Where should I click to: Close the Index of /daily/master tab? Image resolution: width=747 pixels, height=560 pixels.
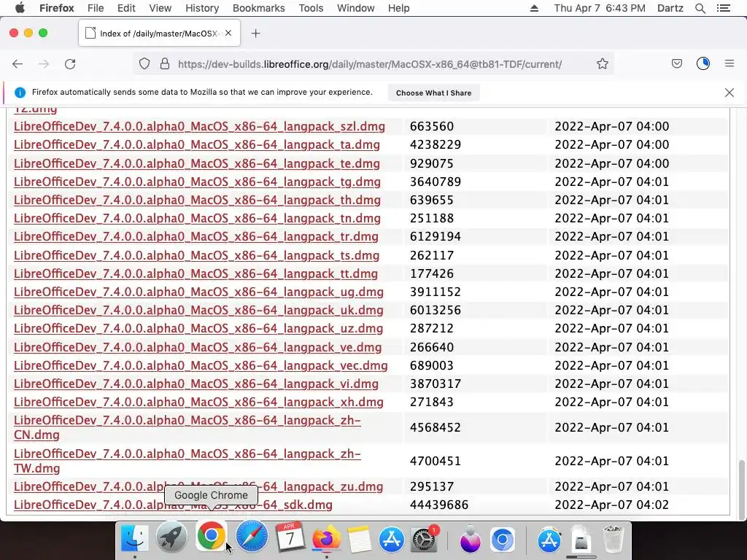coord(228,33)
